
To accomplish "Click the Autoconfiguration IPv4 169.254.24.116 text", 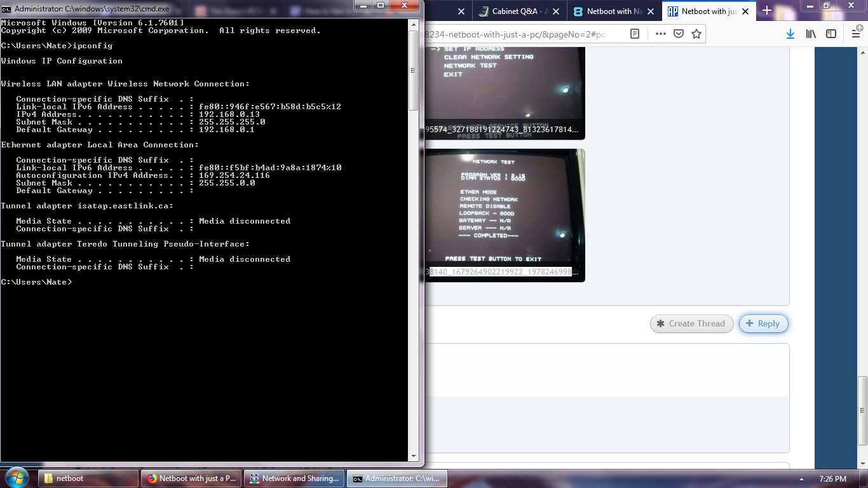I will [x=234, y=175].
